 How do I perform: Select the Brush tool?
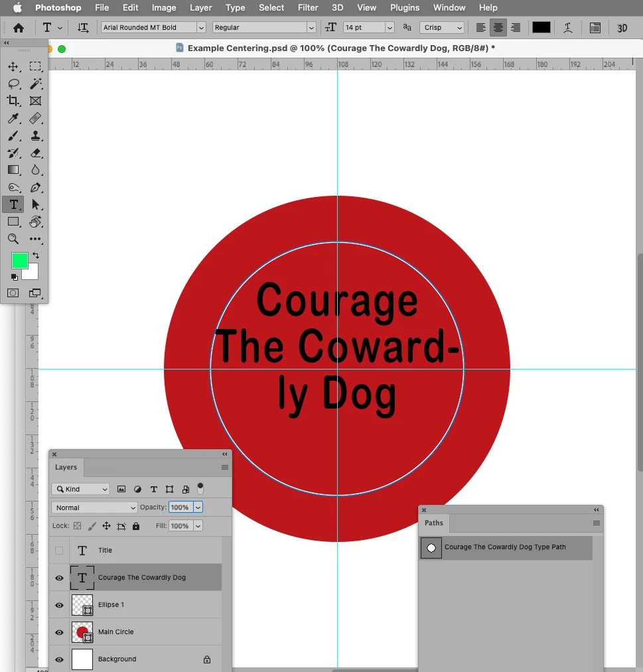pyautogui.click(x=13, y=135)
